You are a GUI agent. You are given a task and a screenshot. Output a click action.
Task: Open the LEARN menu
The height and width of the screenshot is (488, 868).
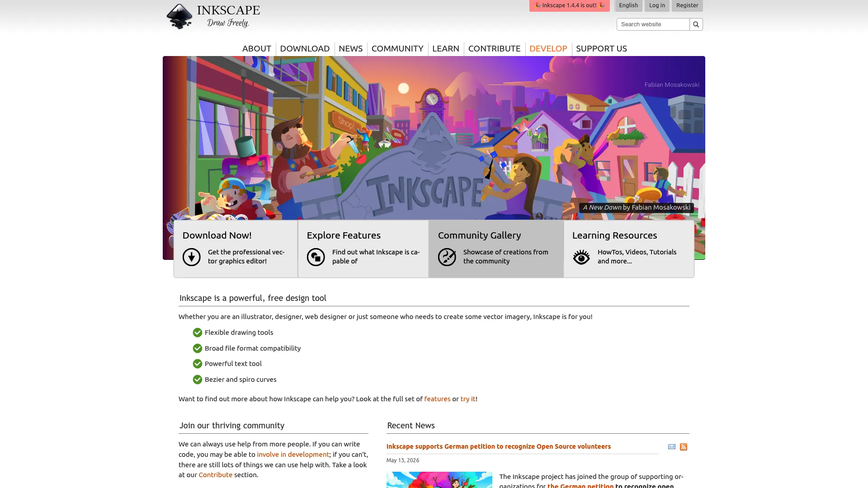pyautogui.click(x=445, y=48)
